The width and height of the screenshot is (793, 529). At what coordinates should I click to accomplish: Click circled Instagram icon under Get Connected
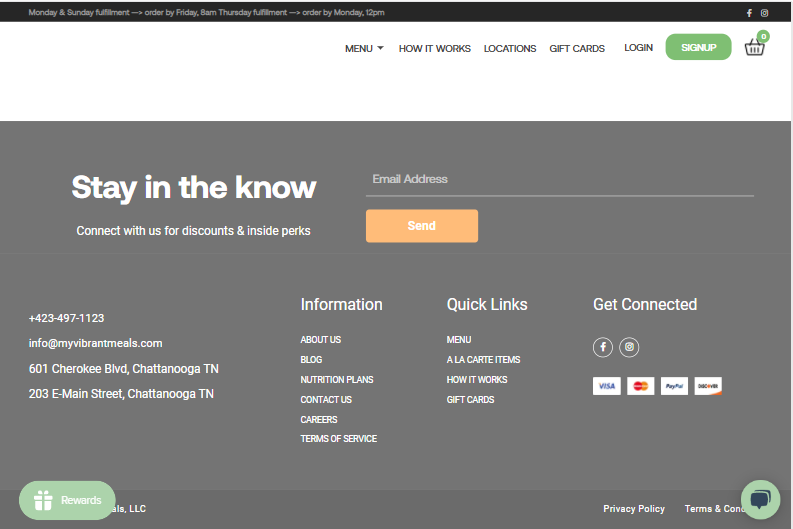(629, 347)
